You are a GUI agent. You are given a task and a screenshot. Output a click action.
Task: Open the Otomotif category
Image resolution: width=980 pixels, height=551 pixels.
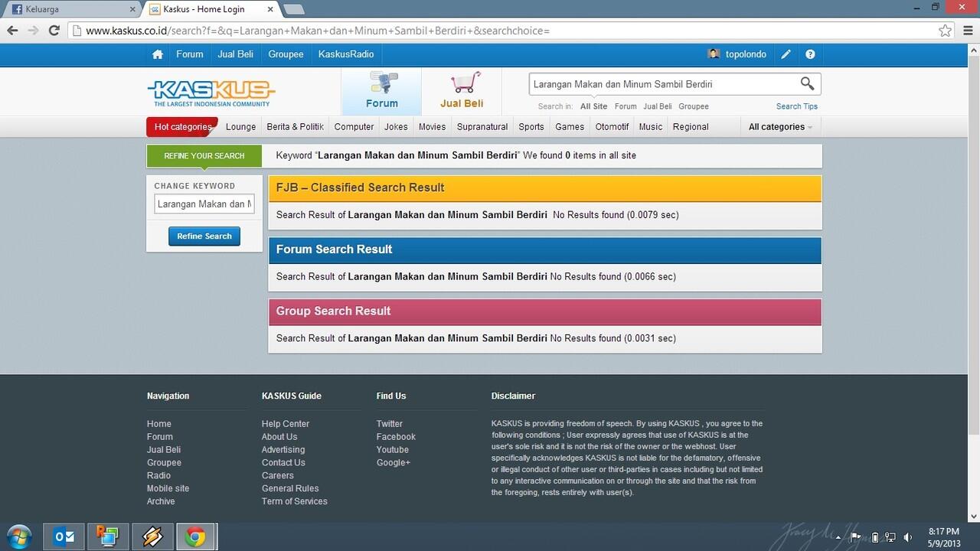[612, 127]
